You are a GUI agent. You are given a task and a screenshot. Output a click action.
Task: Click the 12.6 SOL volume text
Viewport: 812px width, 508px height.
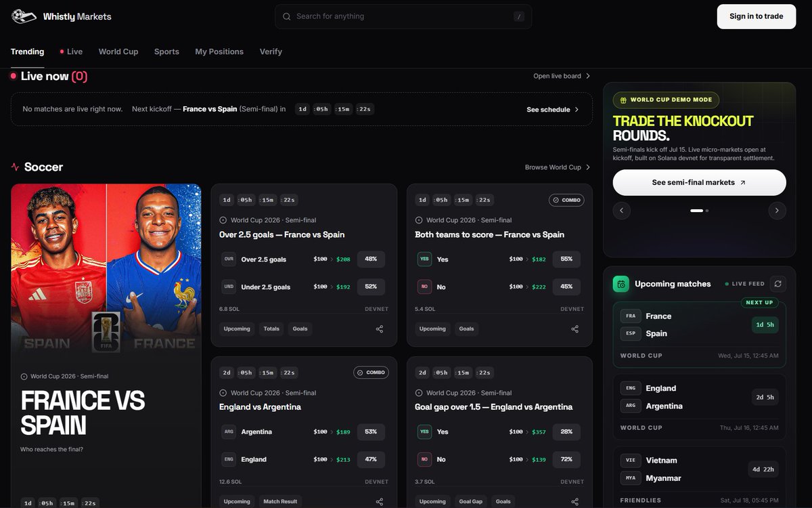[x=231, y=482]
